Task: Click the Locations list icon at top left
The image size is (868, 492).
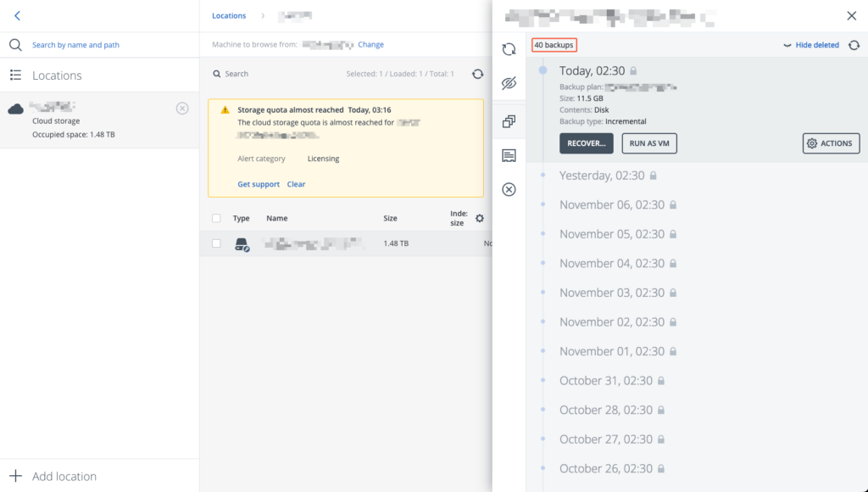Action: pyautogui.click(x=16, y=75)
